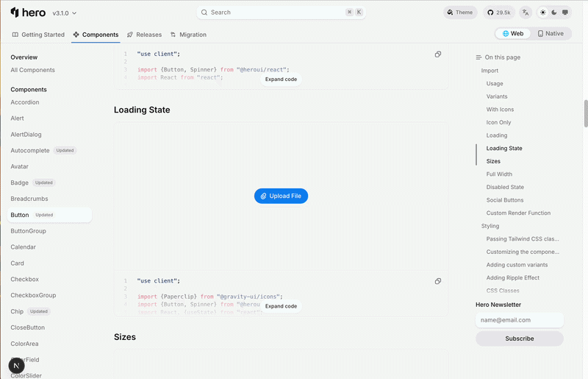Screen dimensions: 588x379
Task: Jump to Disabled State section
Action: (x=505, y=187)
